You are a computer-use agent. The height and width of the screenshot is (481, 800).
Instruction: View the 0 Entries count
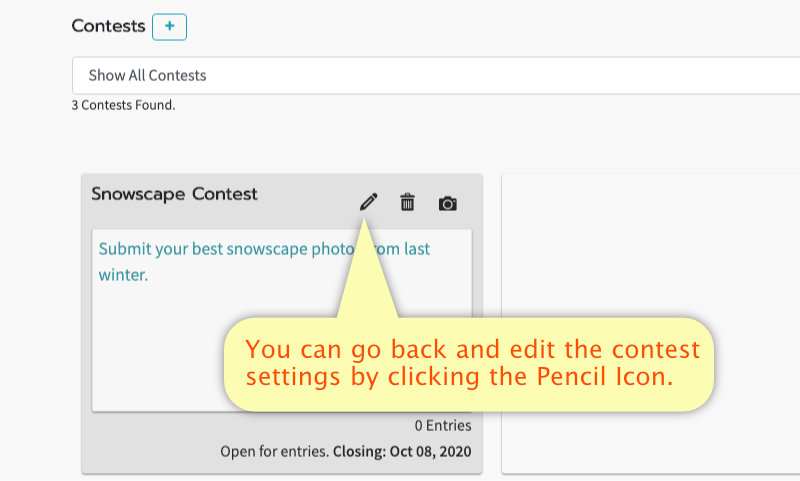pyautogui.click(x=443, y=425)
